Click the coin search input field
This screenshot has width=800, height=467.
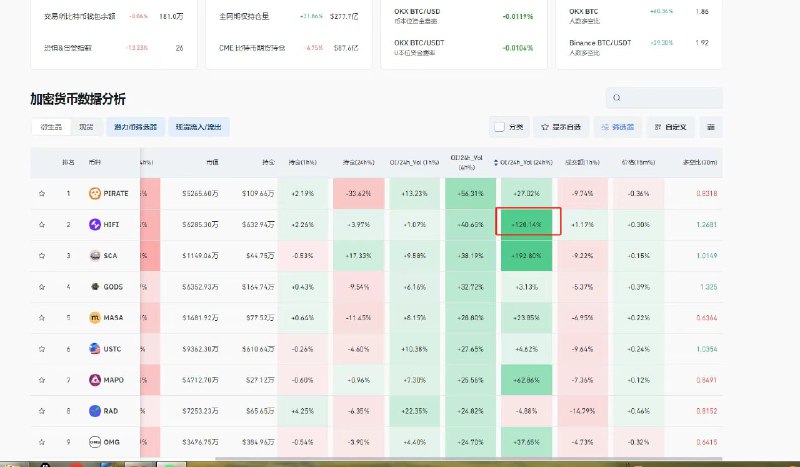664,98
